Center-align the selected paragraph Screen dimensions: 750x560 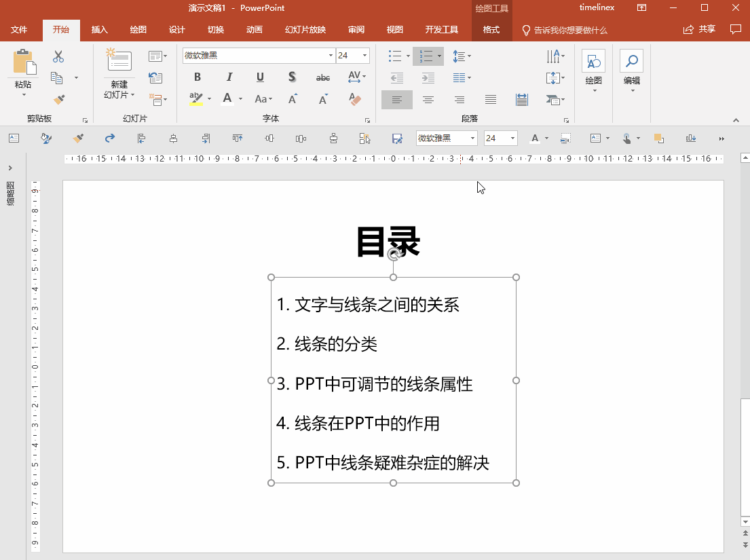pos(428,100)
